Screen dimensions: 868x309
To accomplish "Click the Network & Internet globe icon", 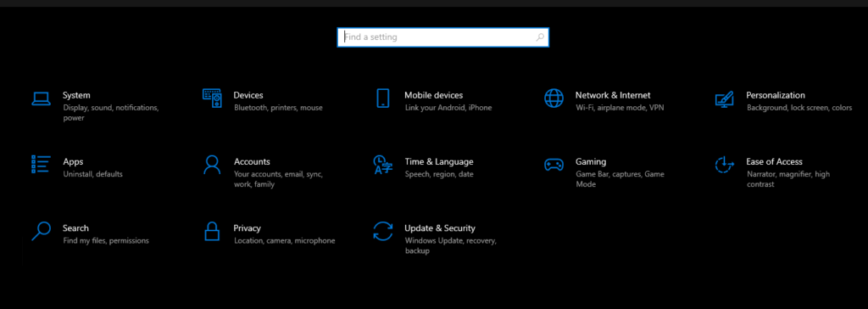I will (x=554, y=98).
